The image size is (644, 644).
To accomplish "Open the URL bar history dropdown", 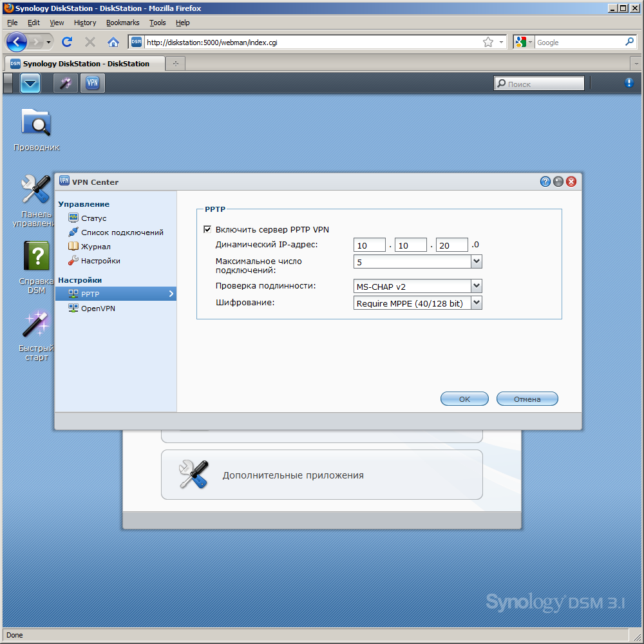I will pyautogui.click(x=501, y=43).
